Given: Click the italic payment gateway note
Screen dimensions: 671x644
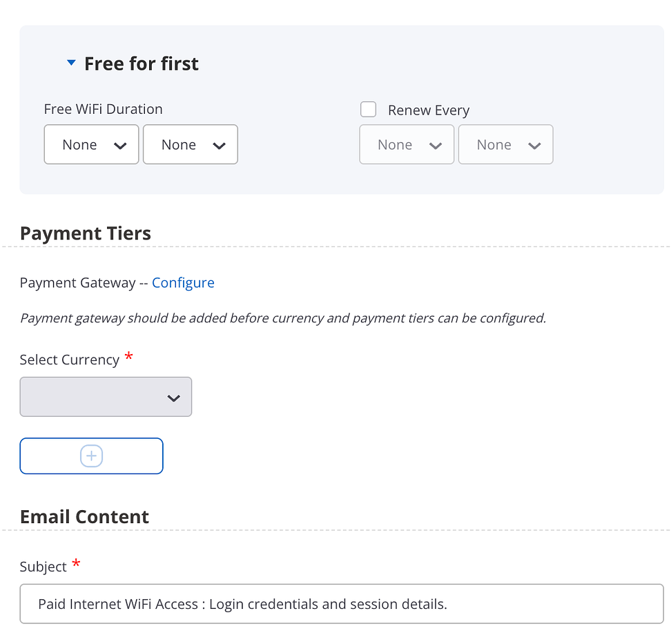Looking at the screenshot, I should tap(283, 319).
